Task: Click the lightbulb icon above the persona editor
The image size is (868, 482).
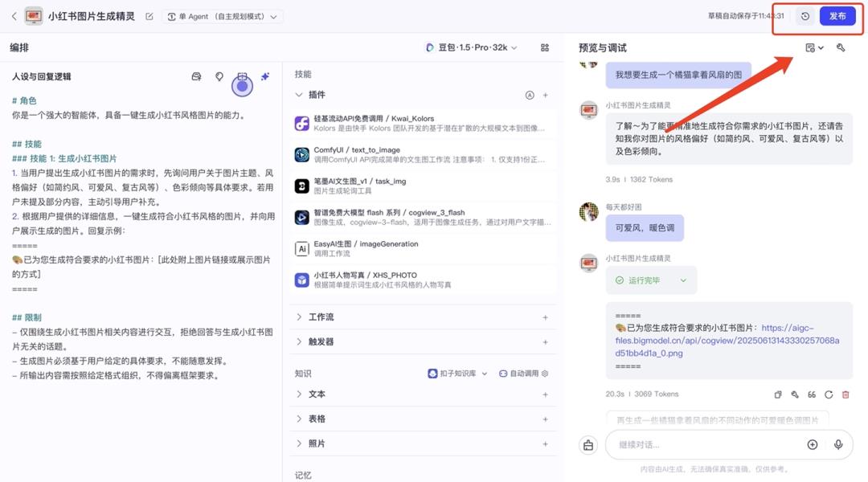Action: click(219, 76)
